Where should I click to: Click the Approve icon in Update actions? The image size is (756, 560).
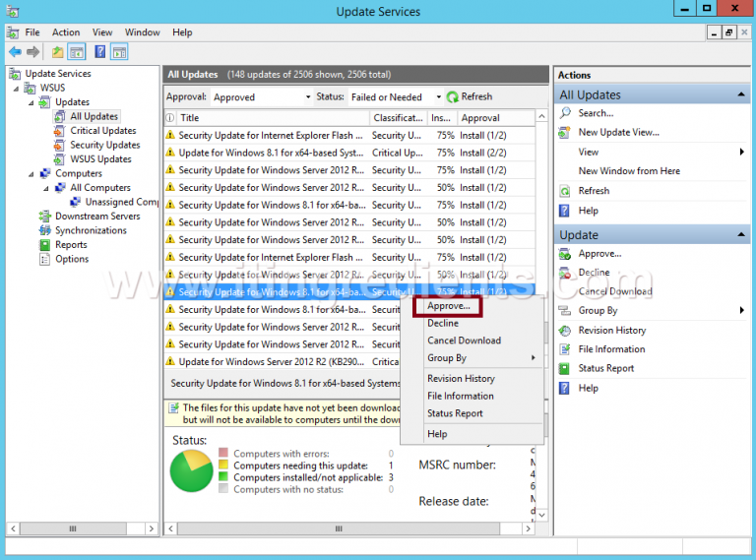(565, 254)
